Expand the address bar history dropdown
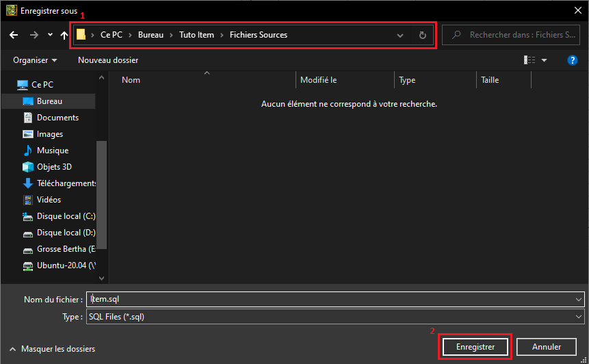 [x=400, y=36]
